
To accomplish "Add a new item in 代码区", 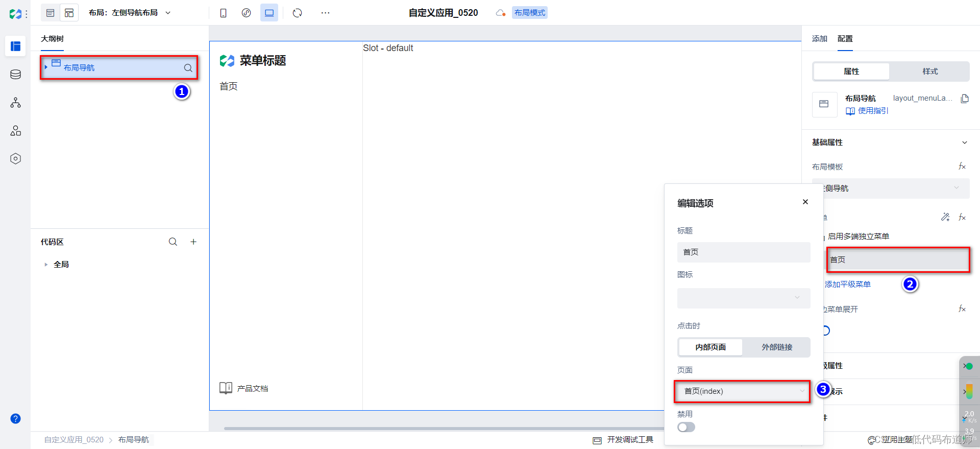I will coord(193,242).
